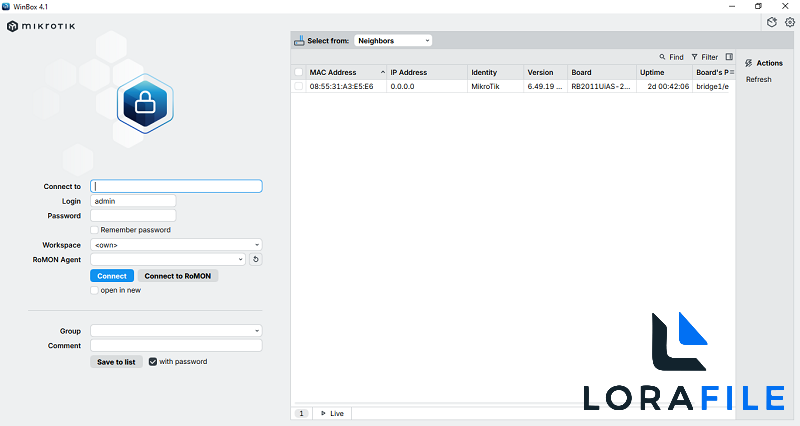800x426 pixels.
Task: Click item count 1 in status bar
Action: coord(302,413)
